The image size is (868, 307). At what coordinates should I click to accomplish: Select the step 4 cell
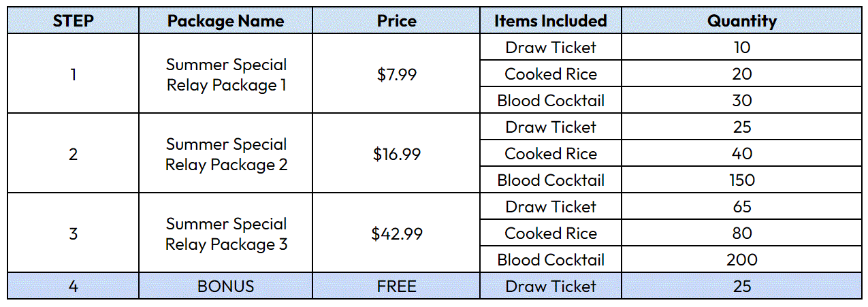(x=74, y=287)
